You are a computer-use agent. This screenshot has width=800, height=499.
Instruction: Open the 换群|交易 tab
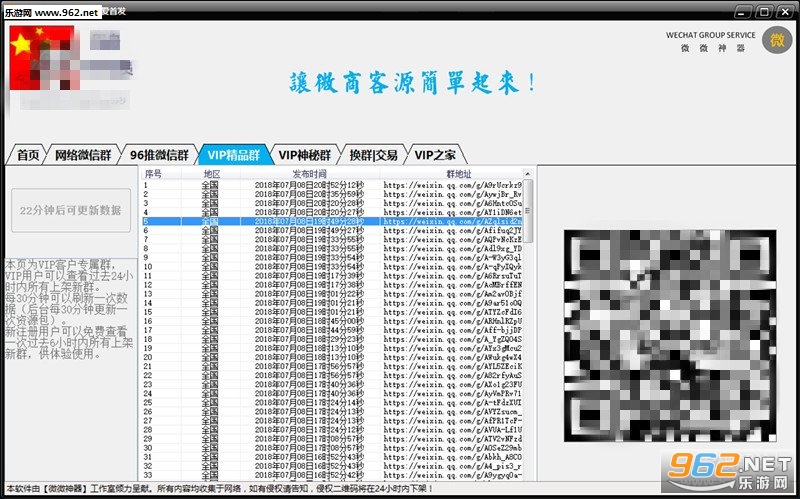coord(373,155)
